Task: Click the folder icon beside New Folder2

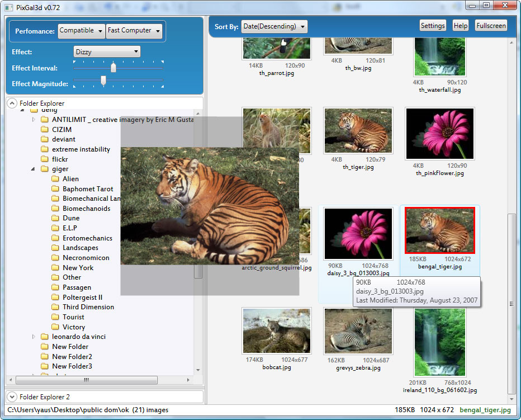Action: pos(45,357)
